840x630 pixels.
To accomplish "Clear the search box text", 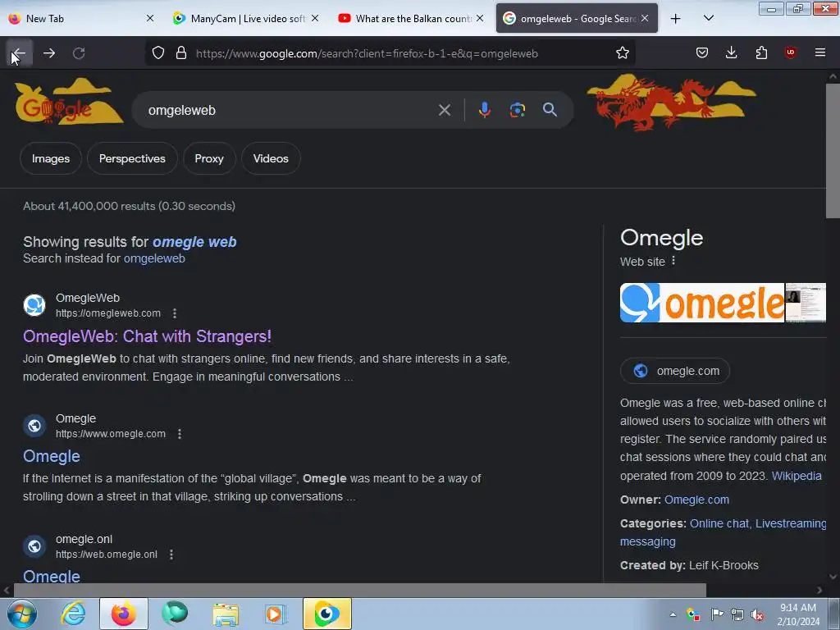I will pos(444,111).
